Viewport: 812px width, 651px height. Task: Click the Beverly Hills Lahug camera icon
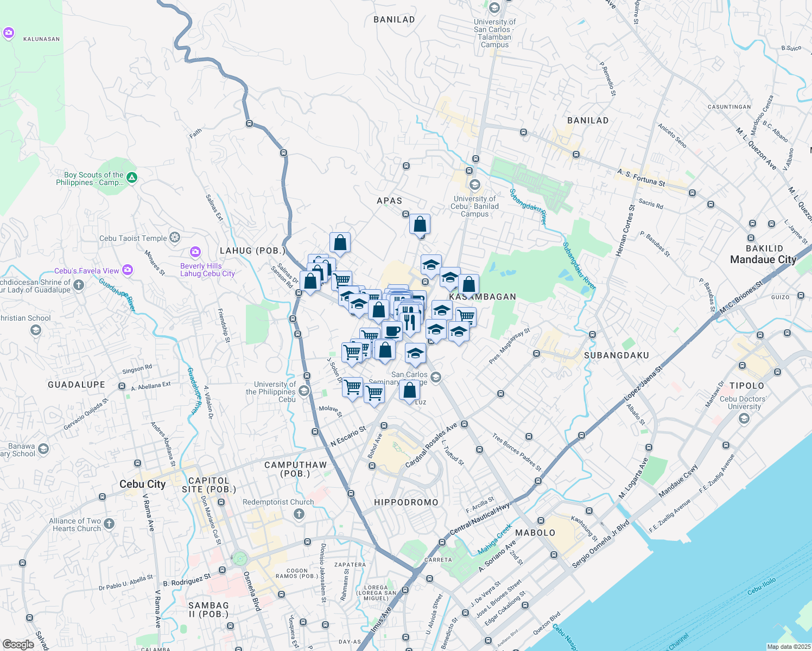(x=195, y=252)
